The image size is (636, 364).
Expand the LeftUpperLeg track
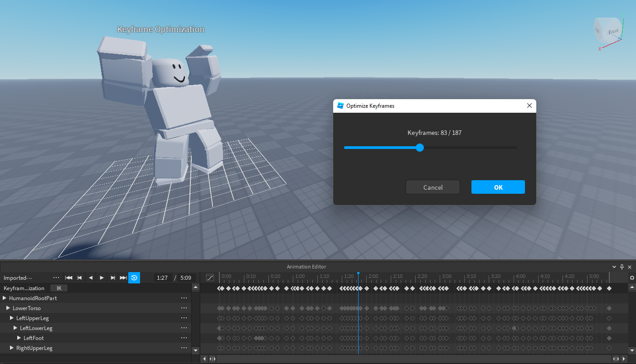[x=11, y=318]
